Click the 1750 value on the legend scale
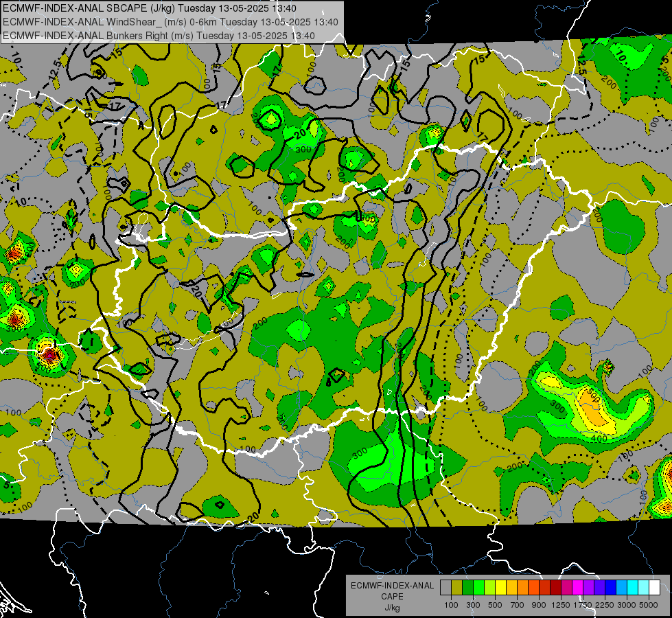 point(583,605)
